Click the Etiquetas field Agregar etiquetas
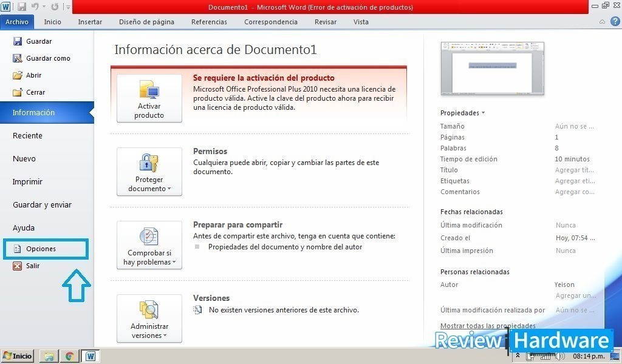 click(x=575, y=181)
